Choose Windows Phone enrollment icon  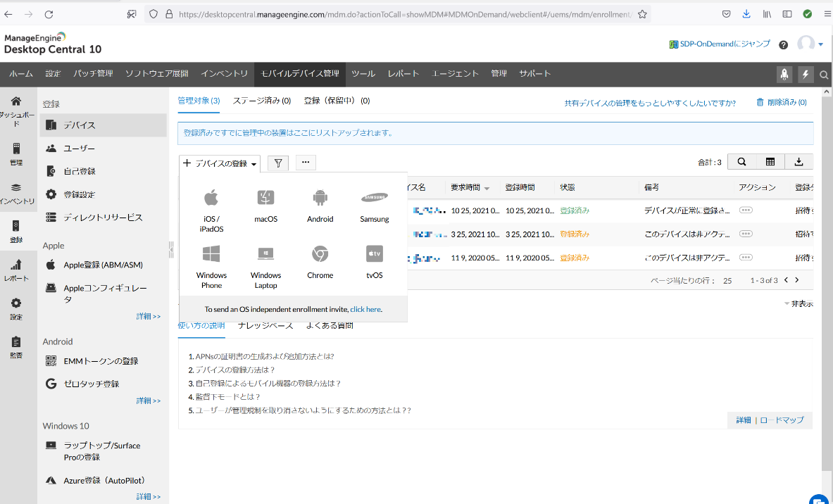[211, 254]
